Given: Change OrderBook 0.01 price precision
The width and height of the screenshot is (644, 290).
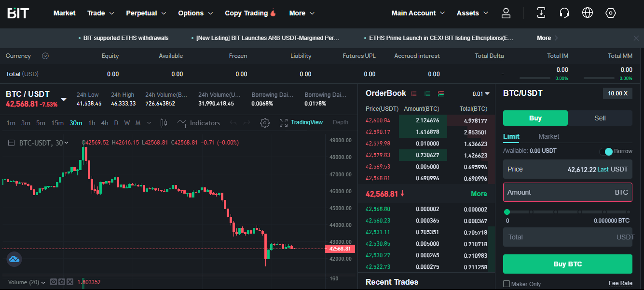Looking at the screenshot, I should (481, 93).
